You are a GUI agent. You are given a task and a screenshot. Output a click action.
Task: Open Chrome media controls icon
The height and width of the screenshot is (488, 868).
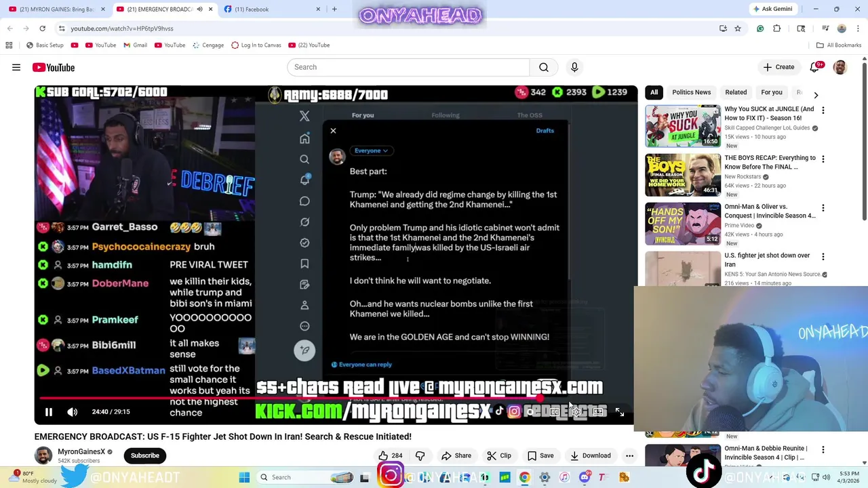825,28
